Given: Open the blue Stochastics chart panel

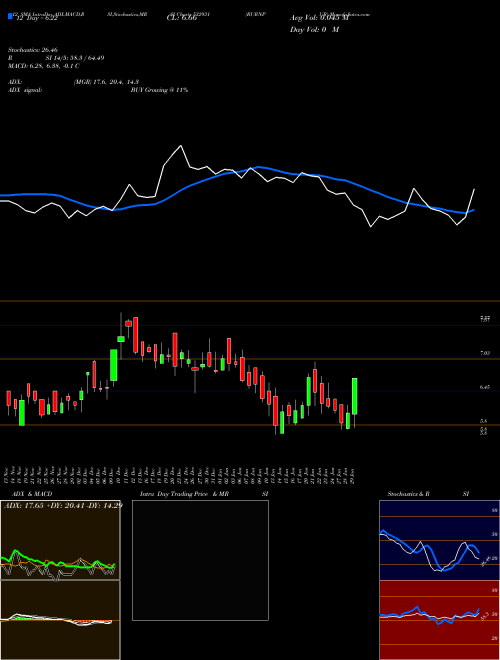Looking at the screenshot, I should point(439,540).
